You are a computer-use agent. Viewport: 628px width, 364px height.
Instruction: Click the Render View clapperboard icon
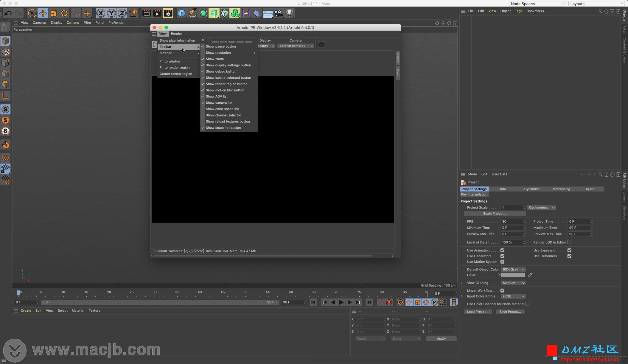(146, 13)
